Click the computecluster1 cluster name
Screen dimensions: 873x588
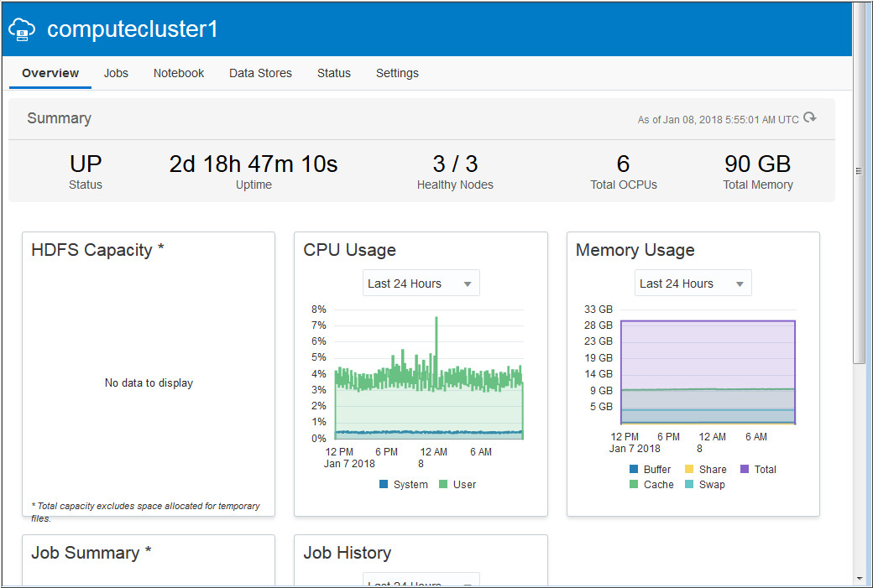pos(133,29)
